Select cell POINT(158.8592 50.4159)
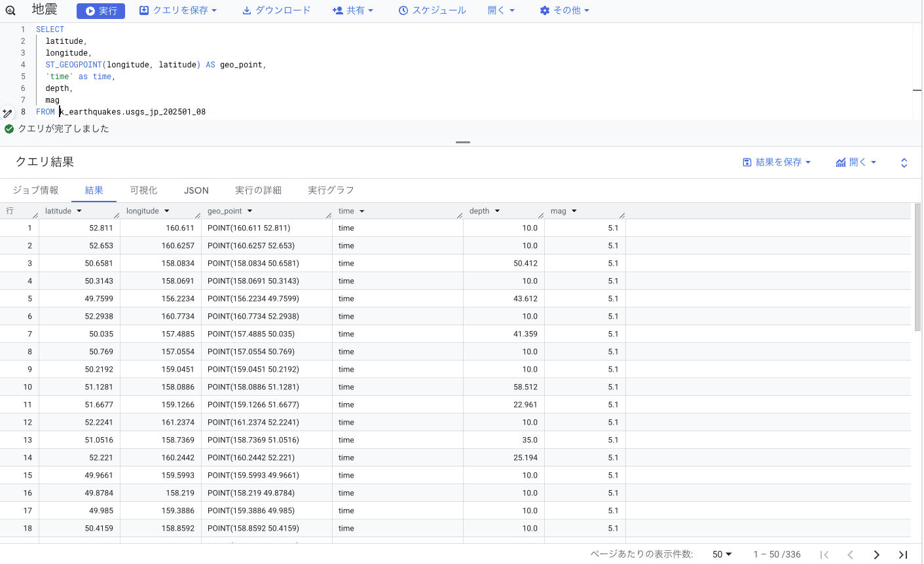This screenshot has width=924, height=564. (267, 529)
